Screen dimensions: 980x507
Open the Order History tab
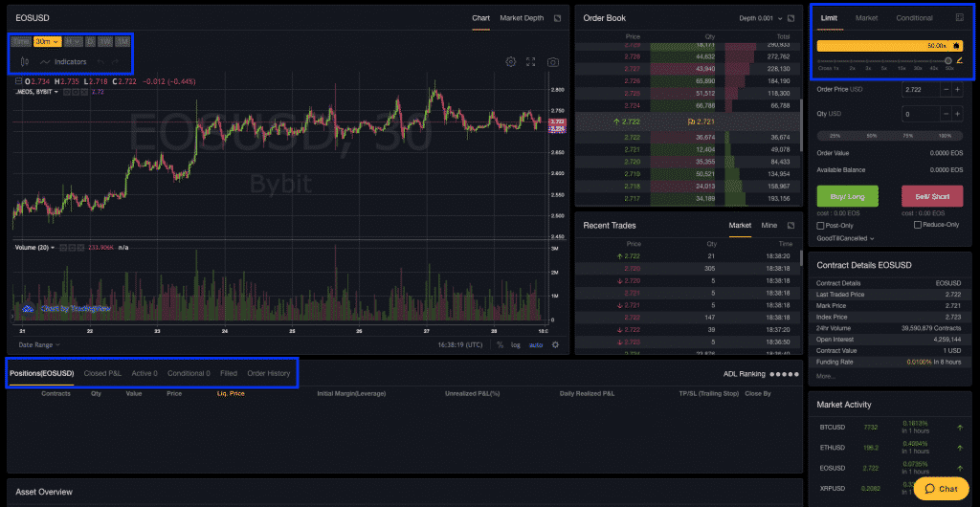[x=269, y=373]
